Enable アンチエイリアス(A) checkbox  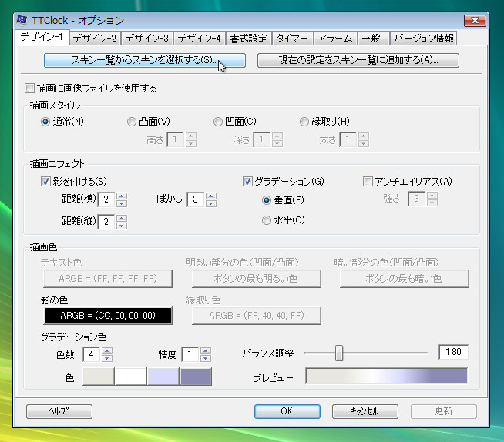tap(368, 182)
